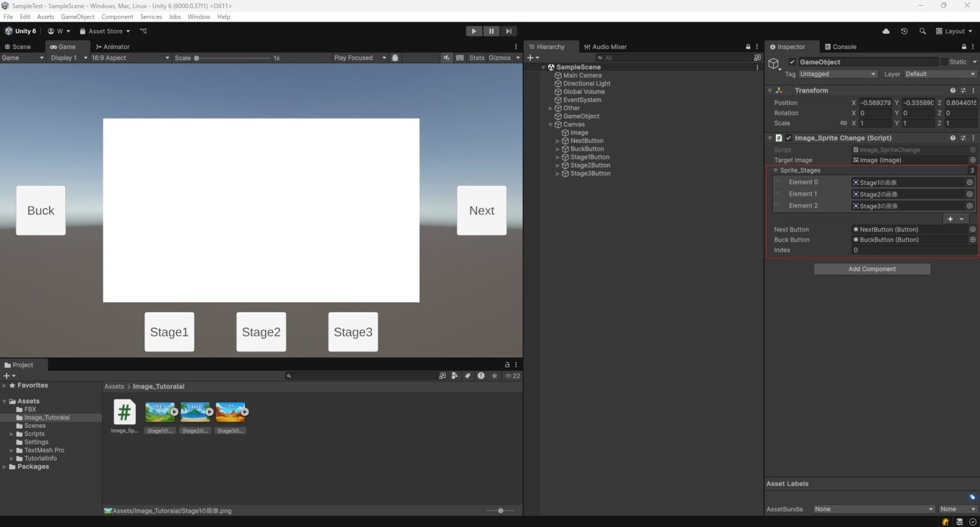The image size is (980, 527).
Task: Open the Search window with the magnifier icon
Action: pyautogui.click(x=923, y=31)
